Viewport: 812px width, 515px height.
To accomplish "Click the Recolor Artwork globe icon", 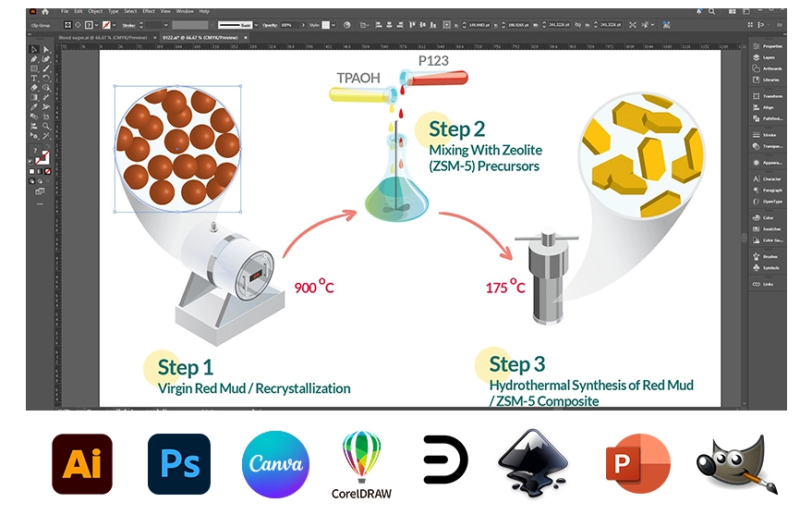I will click(347, 25).
